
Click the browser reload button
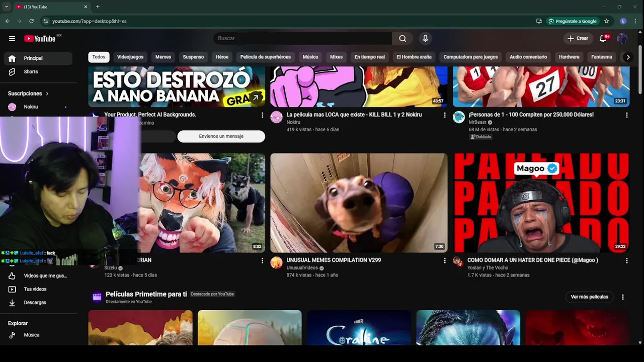click(31, 21)
